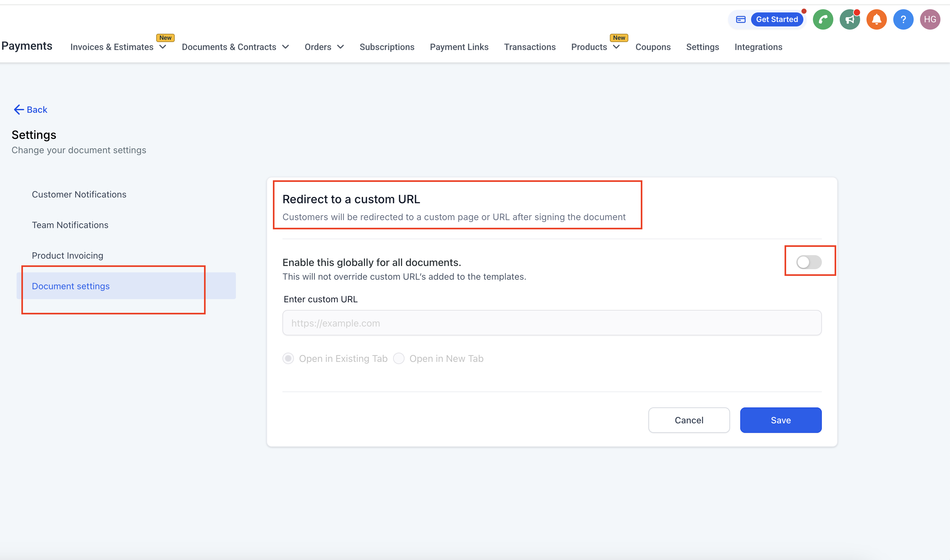Open Customer Notifications settings section

pyautogui.click(x=79, y=194)
